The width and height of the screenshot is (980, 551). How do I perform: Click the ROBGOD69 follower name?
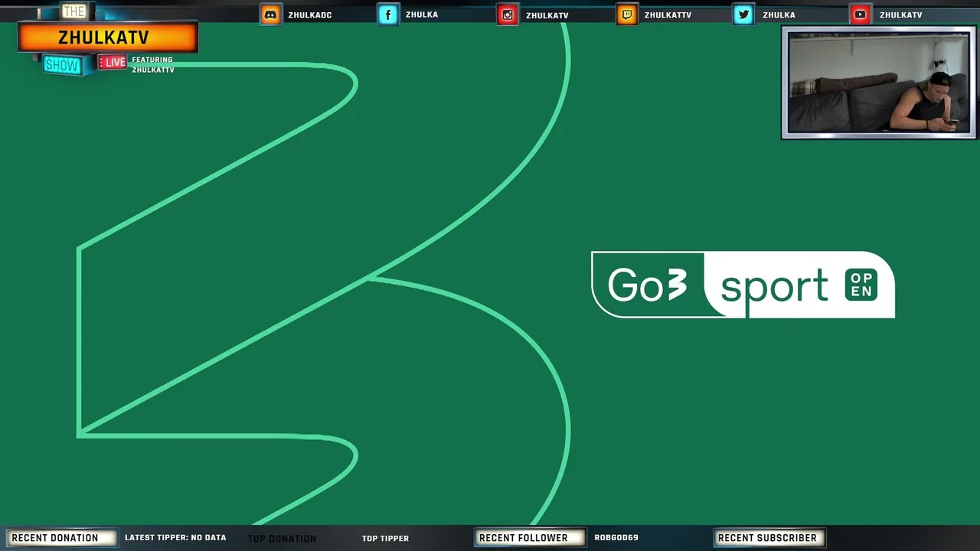tap(616, 538)
